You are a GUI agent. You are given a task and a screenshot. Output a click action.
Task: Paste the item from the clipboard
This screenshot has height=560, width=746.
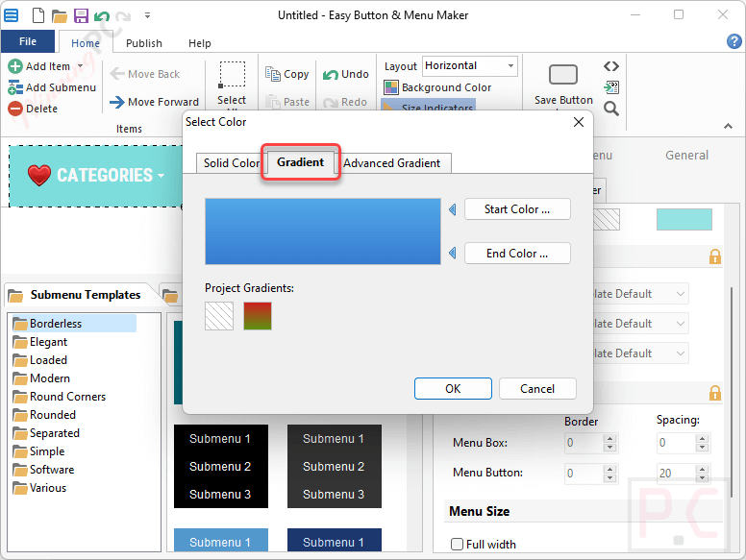286,102
